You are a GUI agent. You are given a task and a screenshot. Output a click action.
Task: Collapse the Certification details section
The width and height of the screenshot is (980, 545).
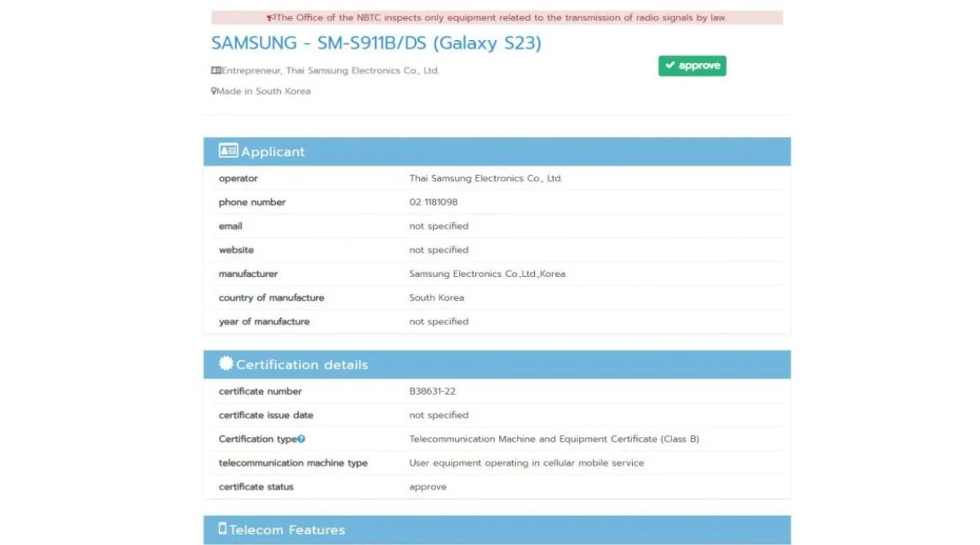(x=498, y=364)
